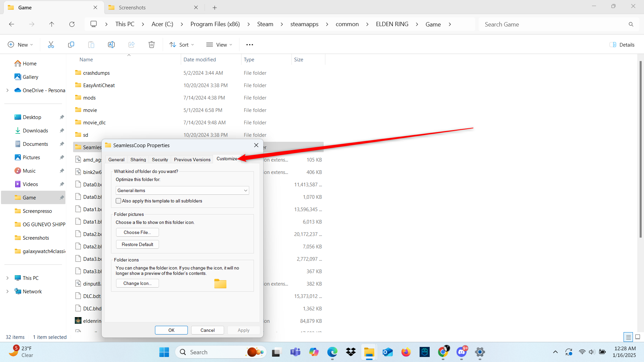Open the General items dropdown
The image size is (644, 362).
(182, 190)
